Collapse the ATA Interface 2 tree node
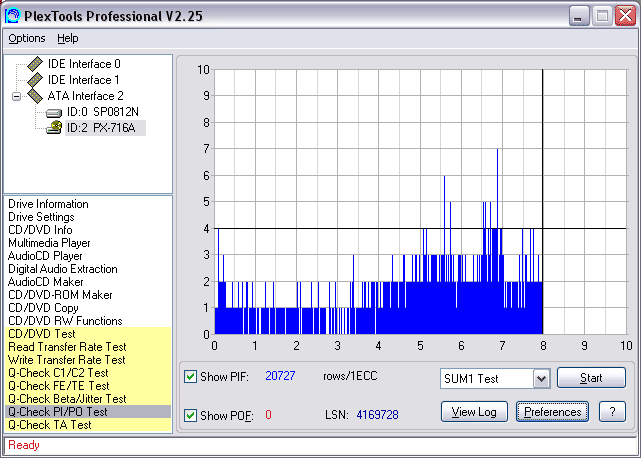Image resolution: width=641 pixels, height=458 pixels. [x=16, y=97]
